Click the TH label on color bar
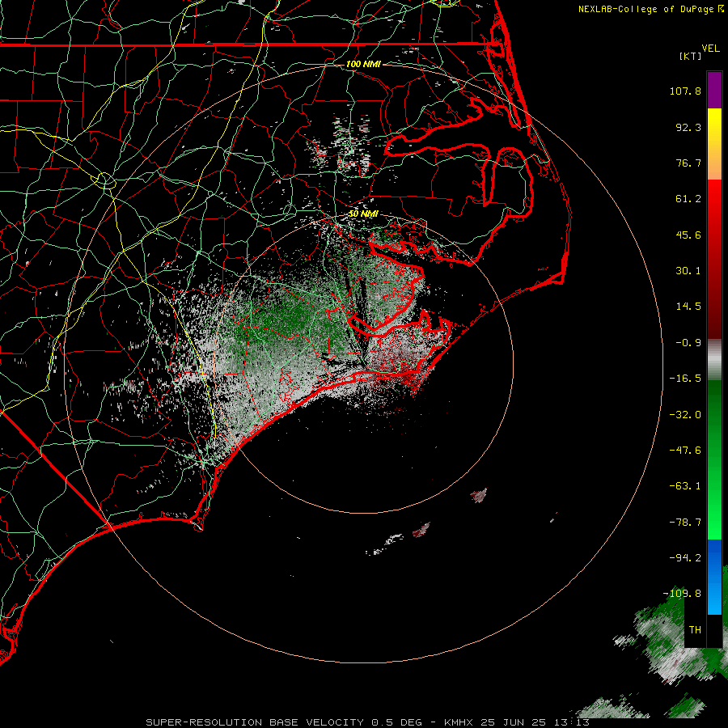This screenshot has height=728, width=728. point(695,630)
